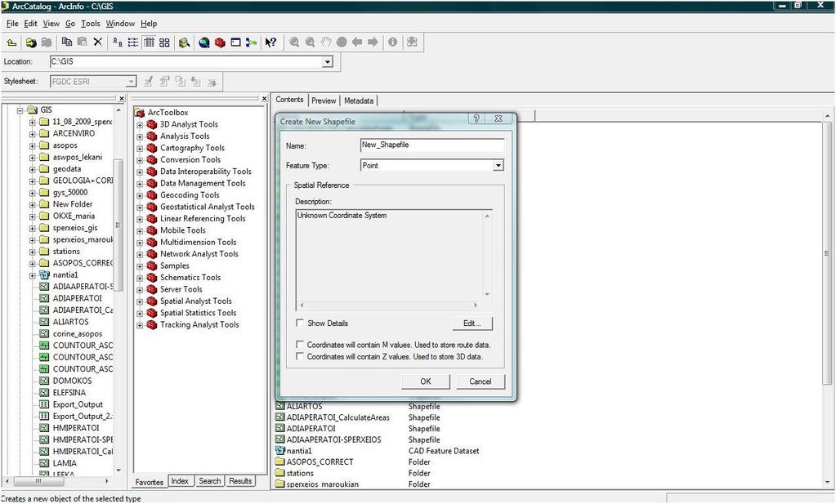Switch to the Preview tab
The width and height of the screenshot is (836, 504).
[x=324, y=100]
